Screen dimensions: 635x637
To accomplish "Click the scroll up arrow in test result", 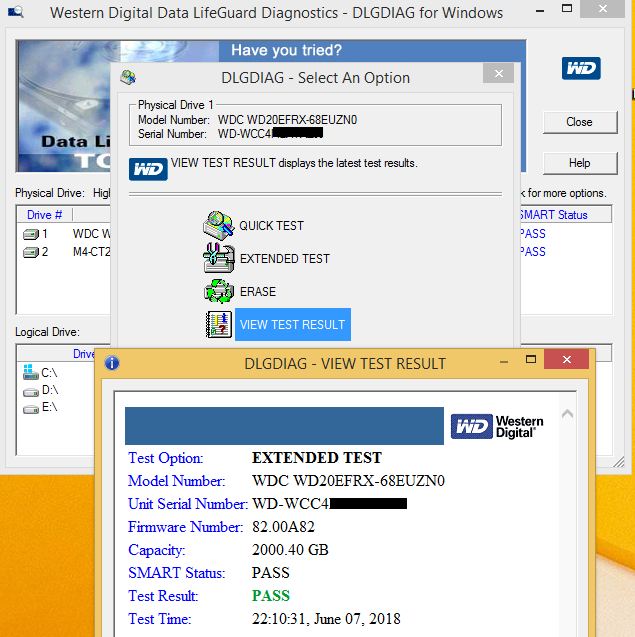I will point(567,414).
